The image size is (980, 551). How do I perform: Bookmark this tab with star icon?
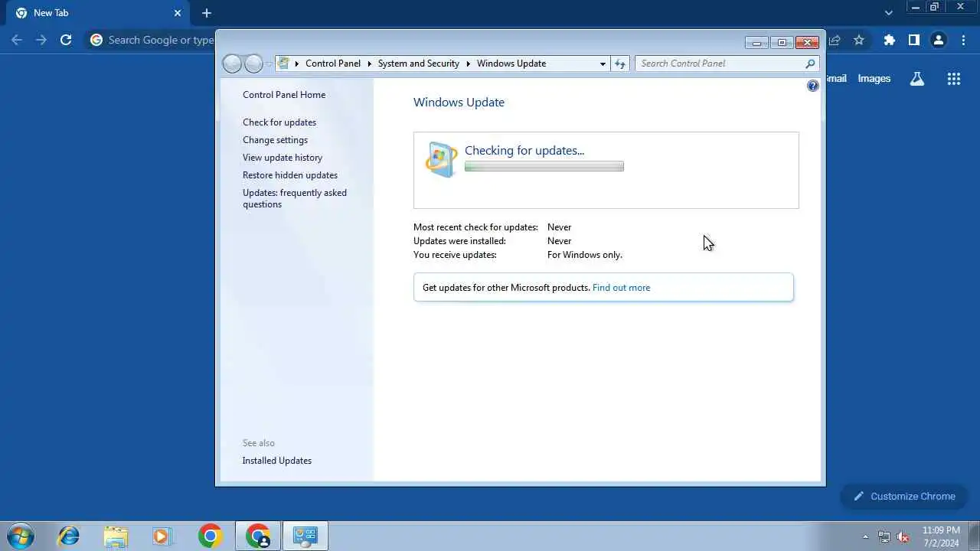[x=859, y=40]
